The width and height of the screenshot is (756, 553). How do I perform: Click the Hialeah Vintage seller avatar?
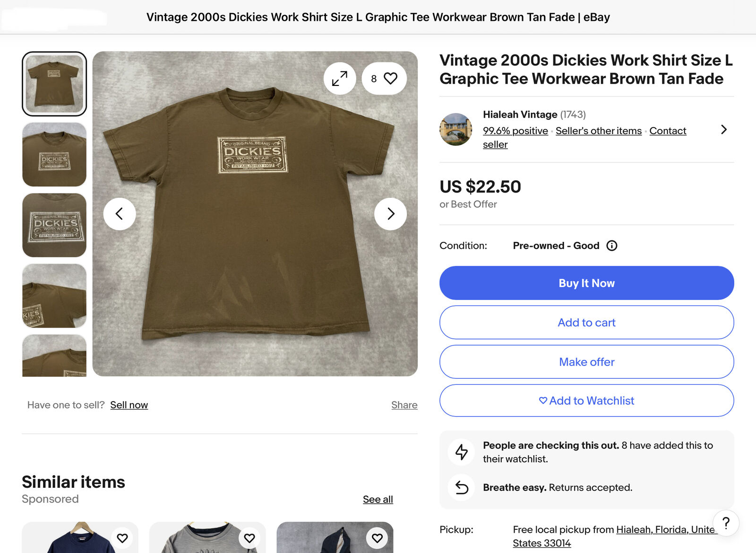click(x=455, y=129)
